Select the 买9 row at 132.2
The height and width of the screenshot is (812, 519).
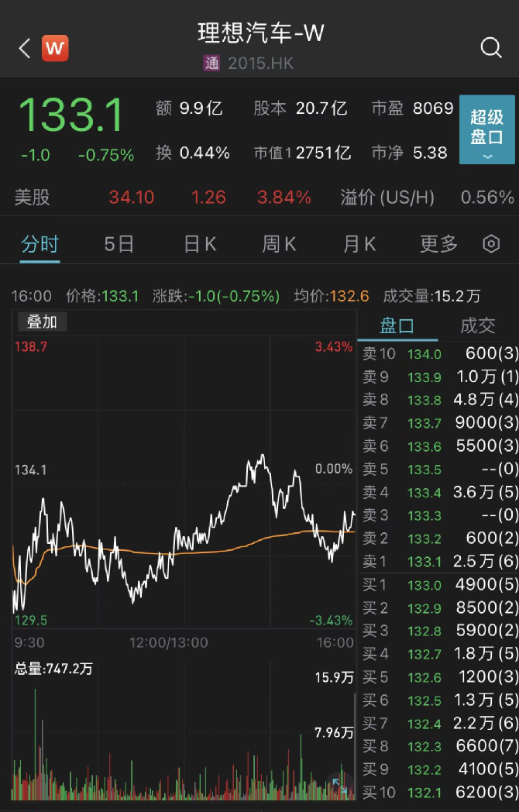click(438, 769)
